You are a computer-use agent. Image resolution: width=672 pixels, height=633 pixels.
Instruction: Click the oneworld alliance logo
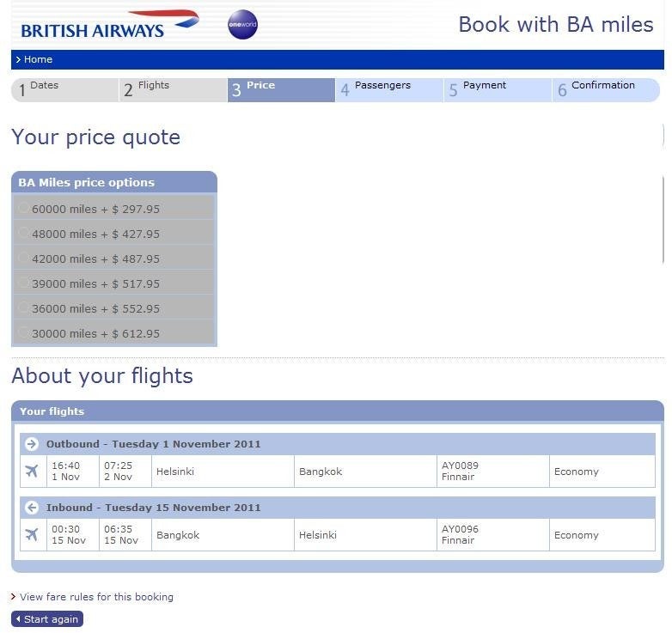[242, 25]
